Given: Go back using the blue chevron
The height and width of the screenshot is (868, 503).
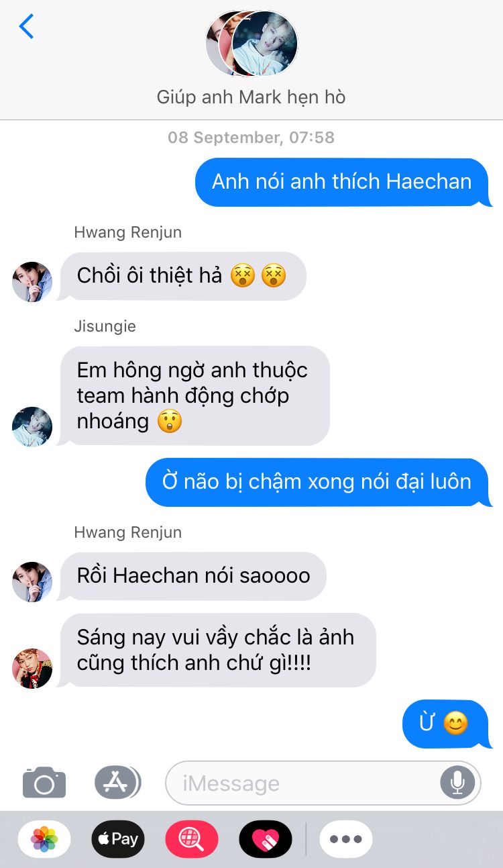Looking at the screenshot, I should pos(26,26).
